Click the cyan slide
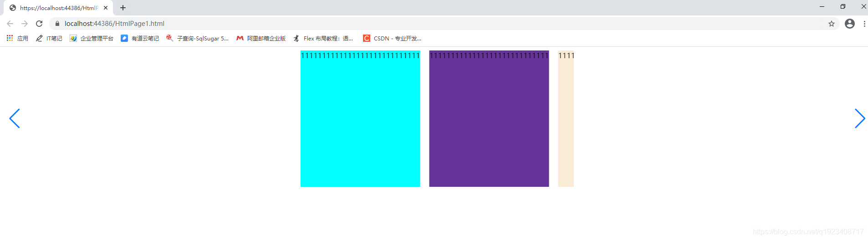The width and height of the screenshot is (868, 240). pos(360,119)
